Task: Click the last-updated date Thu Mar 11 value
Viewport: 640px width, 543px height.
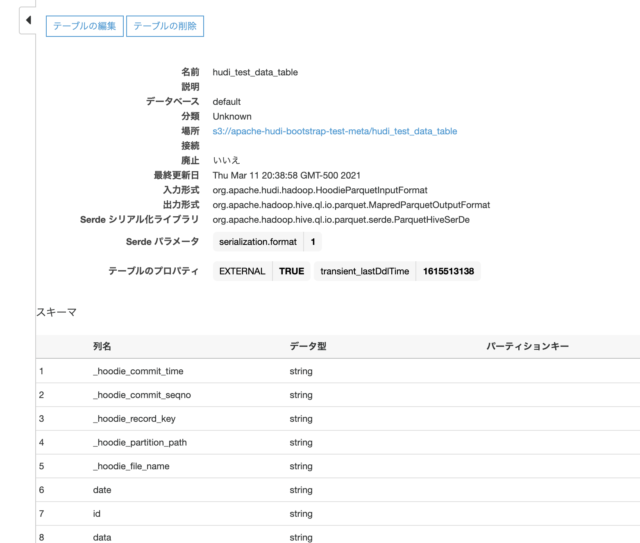Action: pos(287,176)
